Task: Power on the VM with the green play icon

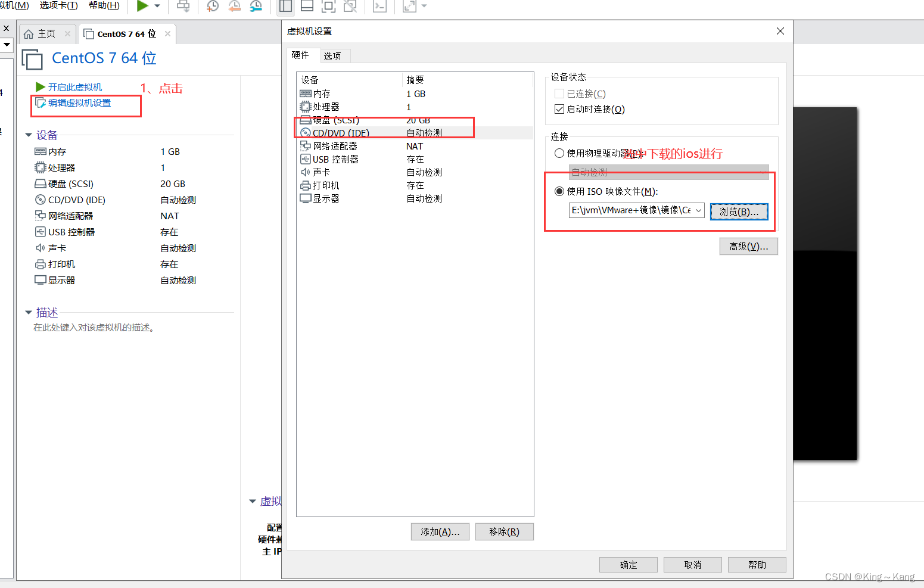Action: [x=142, y=6]
